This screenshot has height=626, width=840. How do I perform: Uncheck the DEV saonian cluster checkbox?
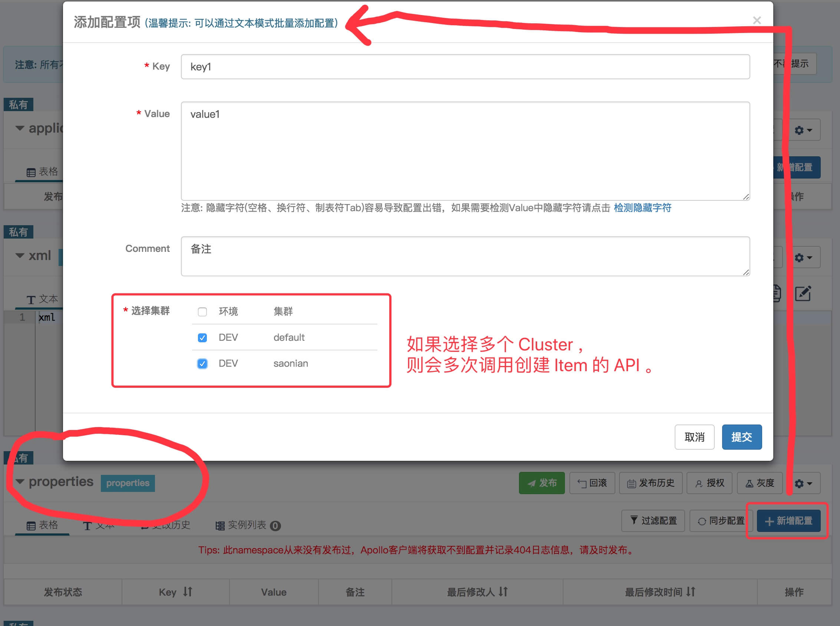point(202,363)
